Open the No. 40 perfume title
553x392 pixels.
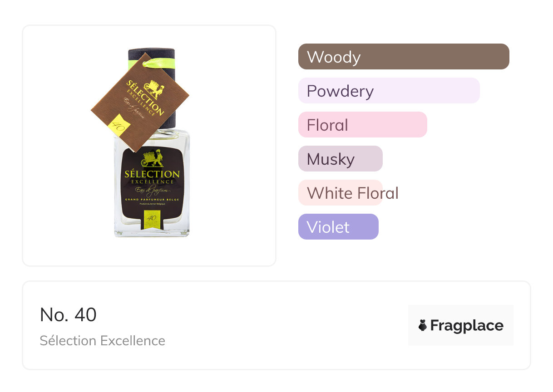click(68, 315)
